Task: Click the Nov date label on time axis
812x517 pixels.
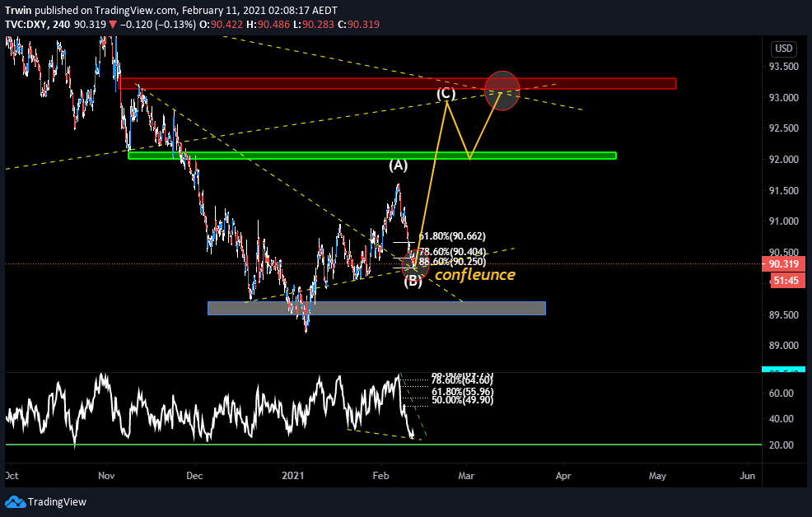Action: pyautogui.click(x=106, y=476)
